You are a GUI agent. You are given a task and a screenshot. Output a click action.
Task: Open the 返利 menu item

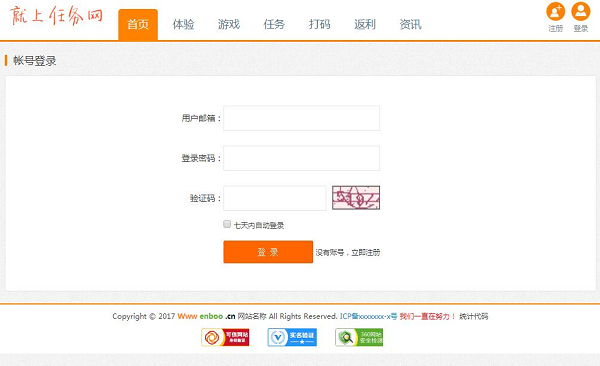[365, 25]
